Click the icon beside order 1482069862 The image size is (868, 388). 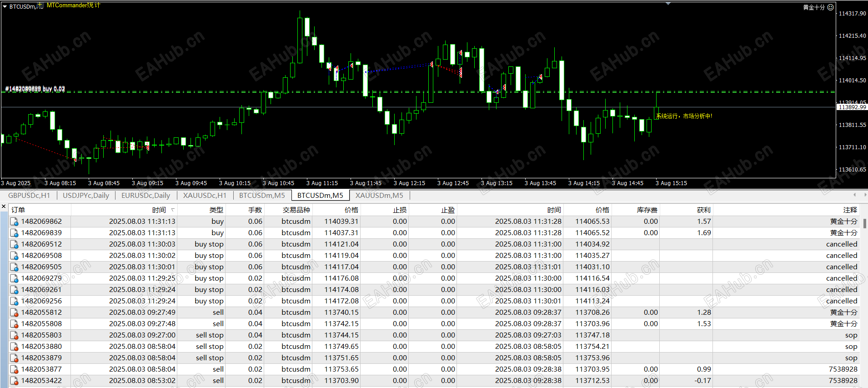coord(14,222)
